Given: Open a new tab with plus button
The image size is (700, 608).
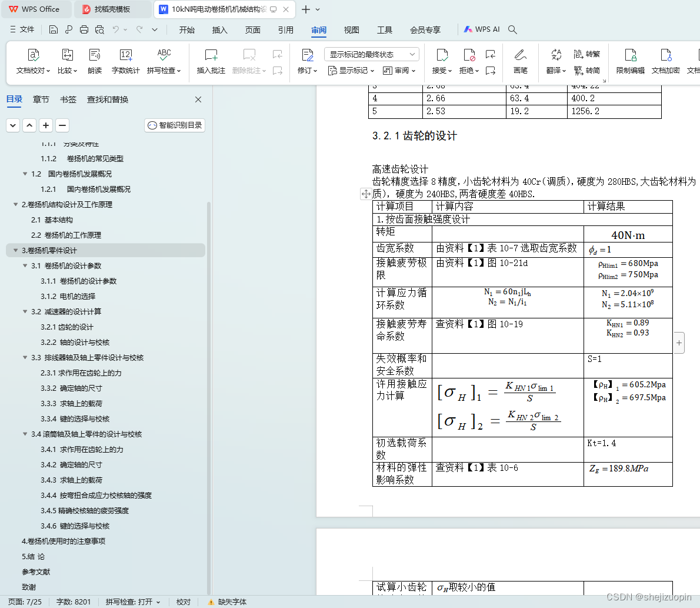Looking at the screenshot, I should click(x=306, y=9).
